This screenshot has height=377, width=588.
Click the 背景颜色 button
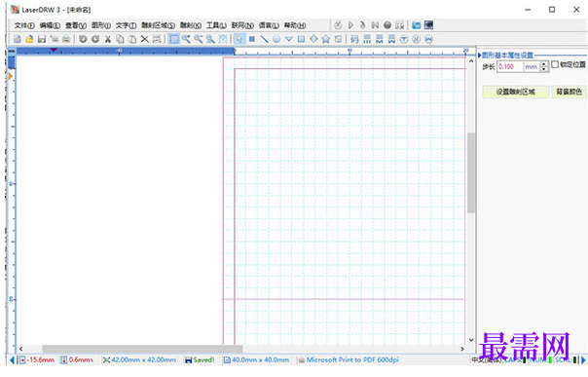[569, 92]
